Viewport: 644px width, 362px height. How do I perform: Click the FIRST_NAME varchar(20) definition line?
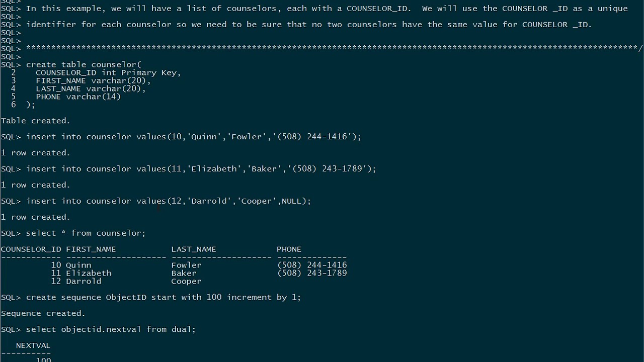click(93, 80)
